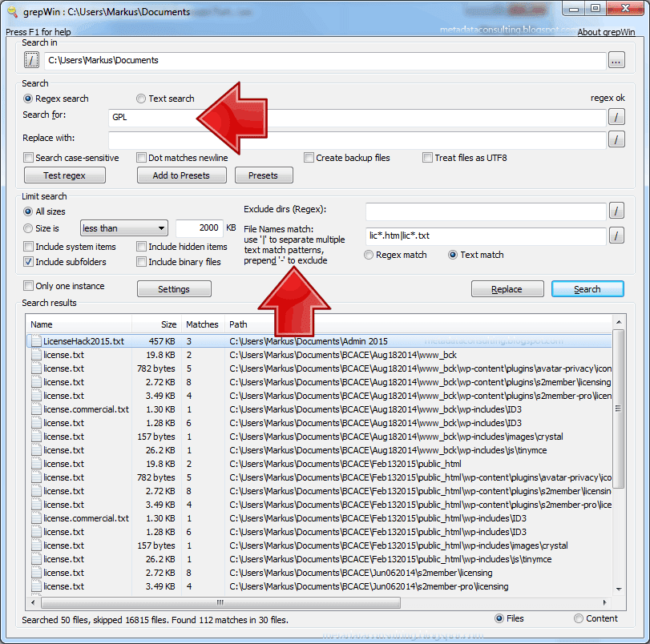This screenshot has width=650, height=644.
Task: Select license.txt row in Jun062014 s2member-pro licensing
Action: tap(319, 586)
